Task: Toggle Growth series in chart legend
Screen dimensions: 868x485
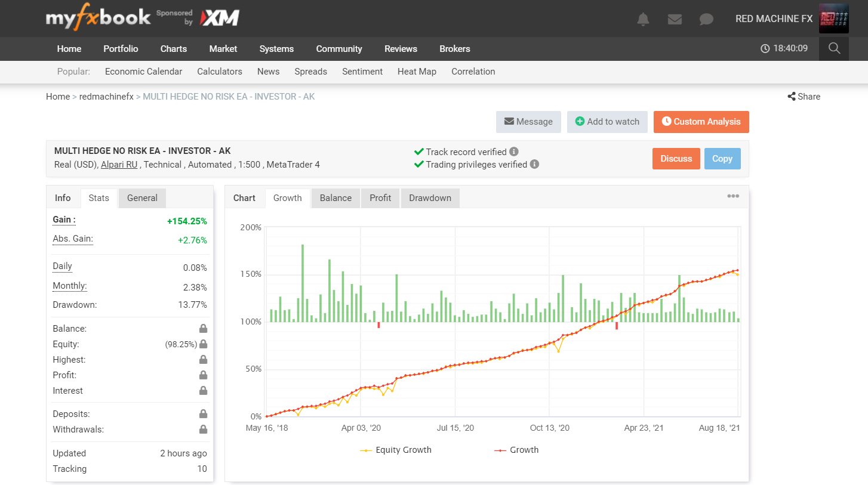Action: point(517,450)
